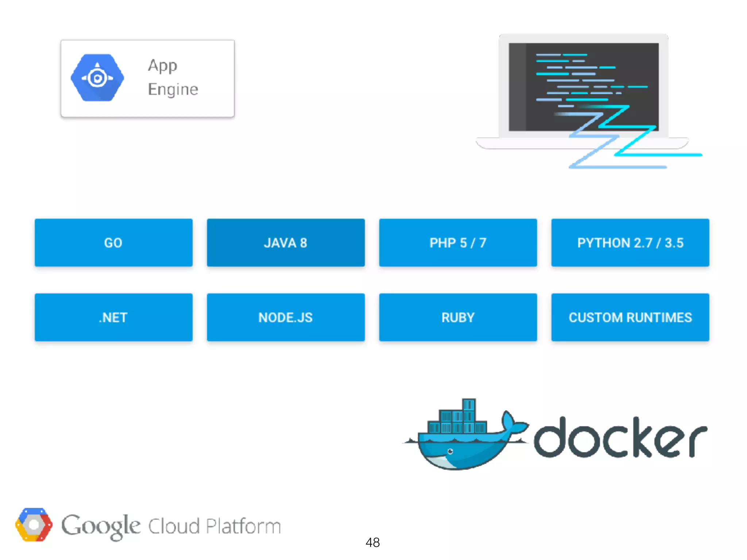Choose the NODE.JS runtime tile
The height and width of the screenshot is (560, 747).
click(x=286, y=317)
